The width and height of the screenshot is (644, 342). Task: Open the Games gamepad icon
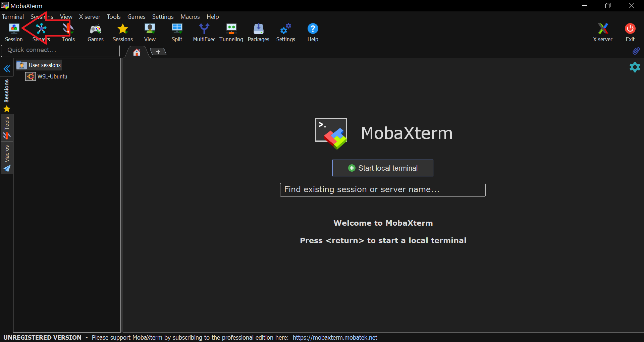click(96, 33)
